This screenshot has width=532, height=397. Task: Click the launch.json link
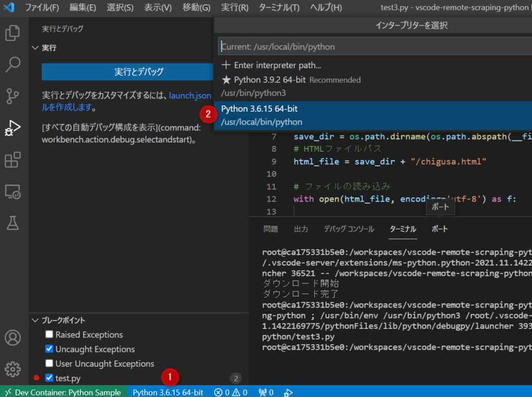click(x=190, y=96)
